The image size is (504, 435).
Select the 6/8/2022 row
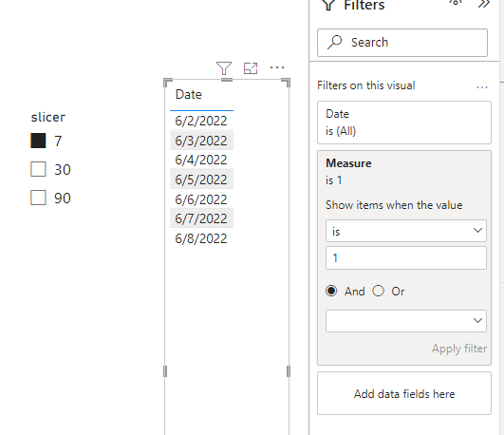click(x=201, y=238)
